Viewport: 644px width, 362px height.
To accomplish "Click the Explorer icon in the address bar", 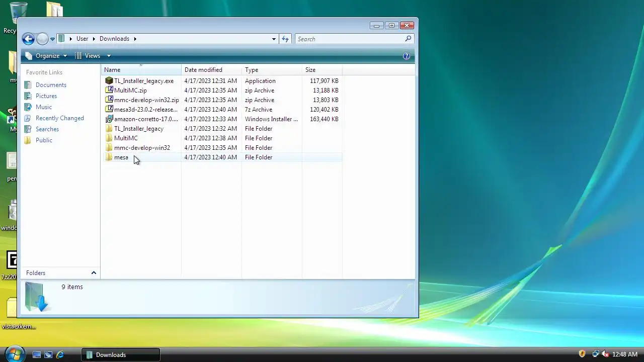I will (x=61, y=39).
